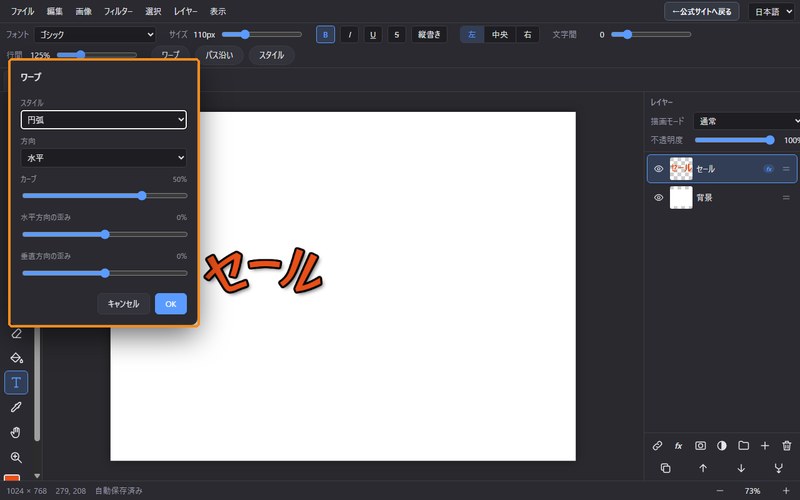Select the 背景 layer thumbnail
The height and width of the screenshot is (500, 800).
coord(681,197)
